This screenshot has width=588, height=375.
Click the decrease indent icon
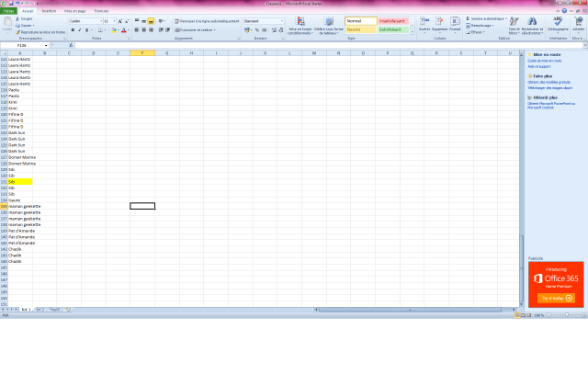coord(161,30)
